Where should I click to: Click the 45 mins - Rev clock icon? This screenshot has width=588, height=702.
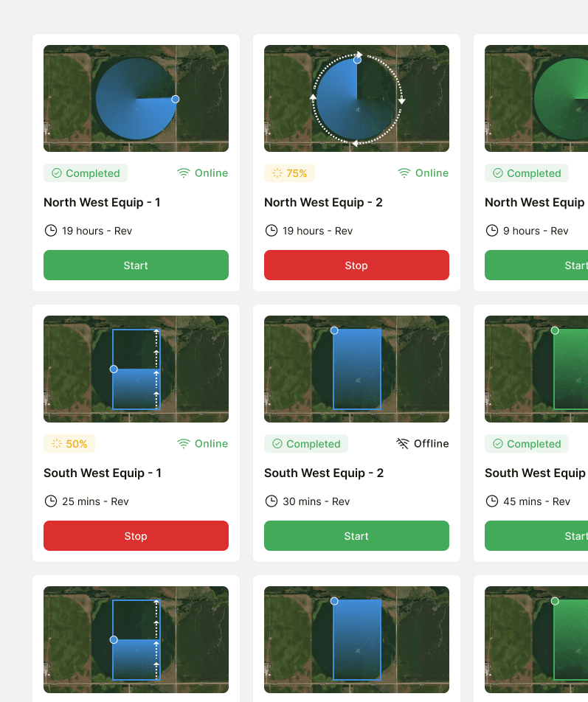point(491,501)
